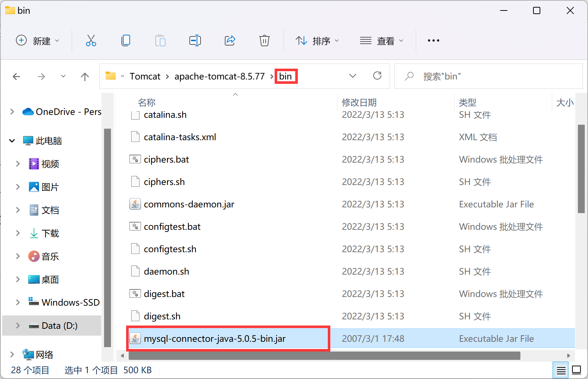The height and width of the screenshot is (379, 588).
Task: Navigate up to the parent folder
Action: pos(85,76)
